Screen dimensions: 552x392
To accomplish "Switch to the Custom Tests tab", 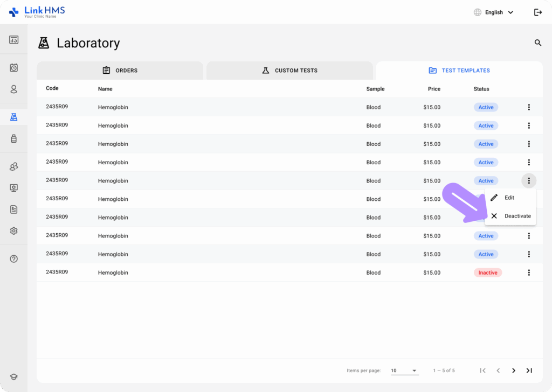I will [x=289, y=71].
